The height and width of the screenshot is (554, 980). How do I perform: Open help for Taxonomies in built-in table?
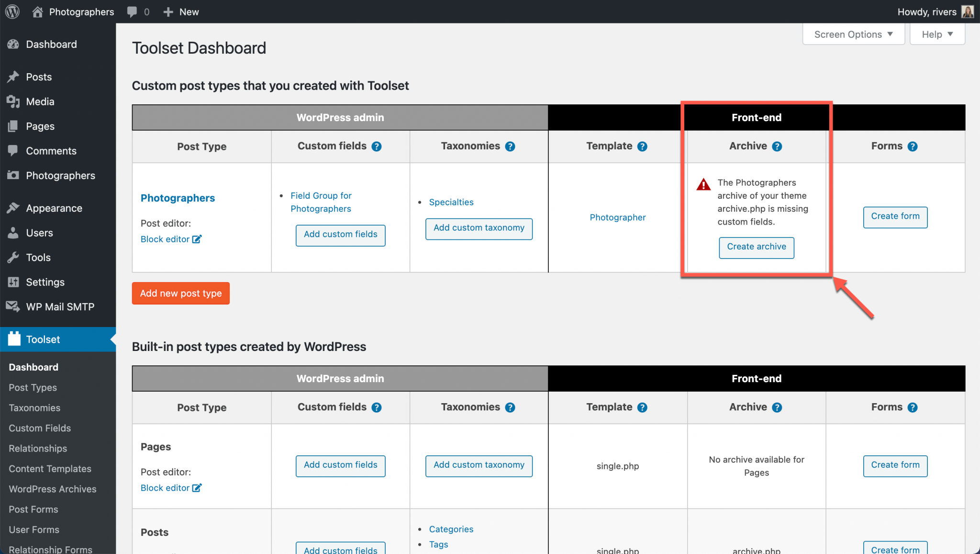pos(510,407)
